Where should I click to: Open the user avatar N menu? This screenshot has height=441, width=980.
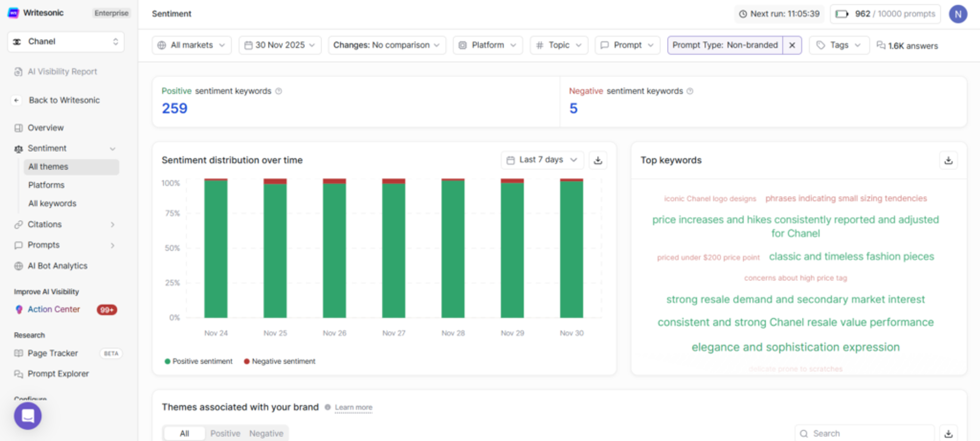(958, 14)
